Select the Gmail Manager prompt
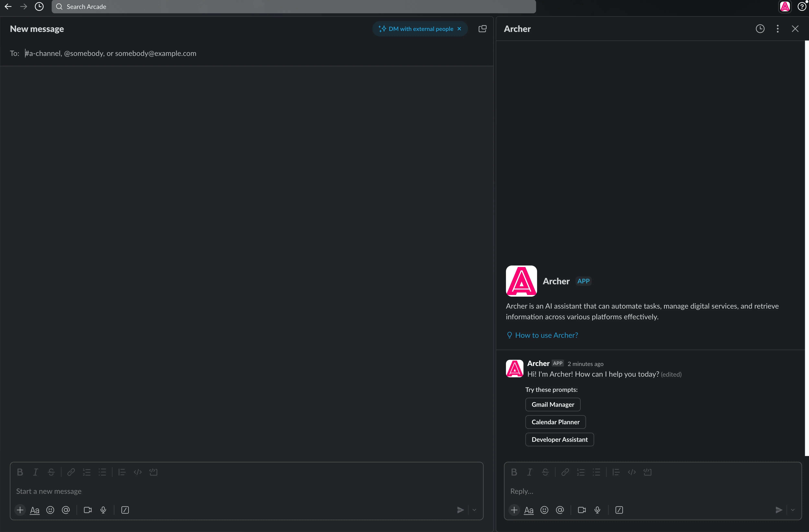 [553, 404]
